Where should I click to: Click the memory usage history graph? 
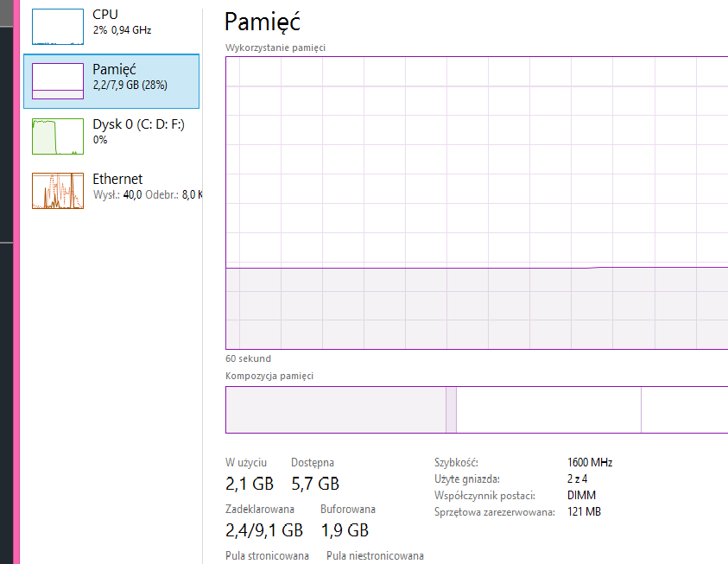[477, 203]
